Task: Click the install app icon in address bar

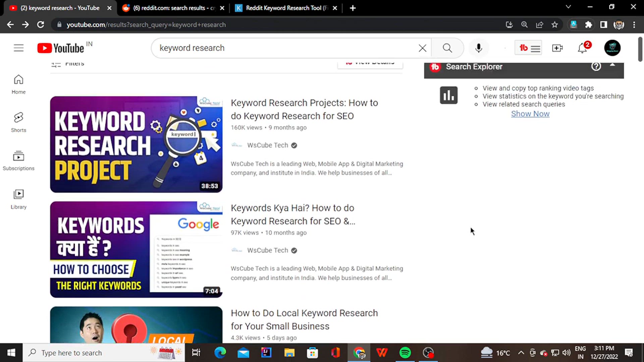Action: point(509,24)
